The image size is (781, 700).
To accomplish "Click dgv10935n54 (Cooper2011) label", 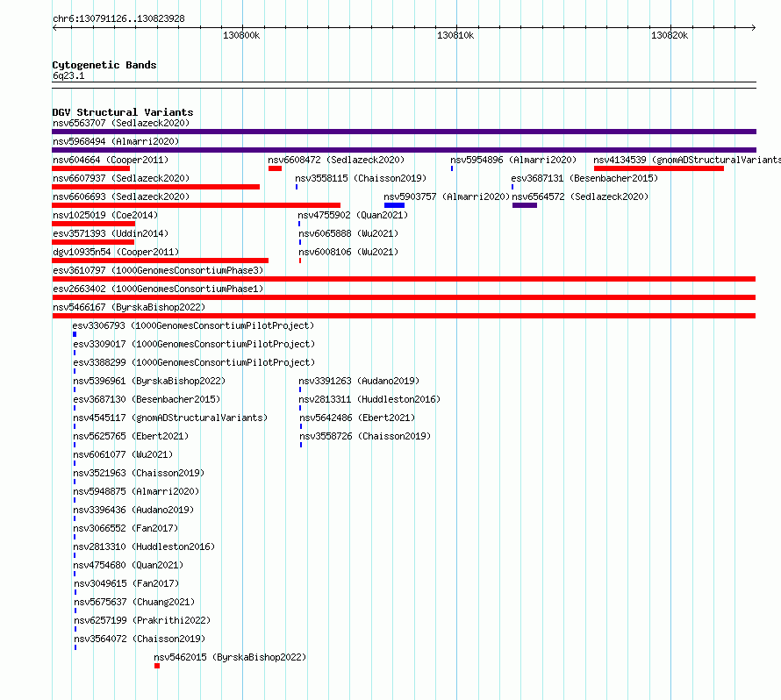I will point(116,252).
